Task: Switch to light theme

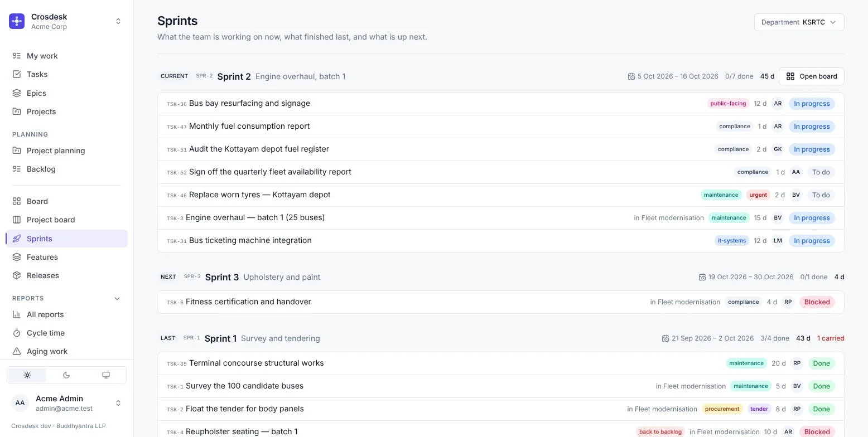Action: point(27,375)
